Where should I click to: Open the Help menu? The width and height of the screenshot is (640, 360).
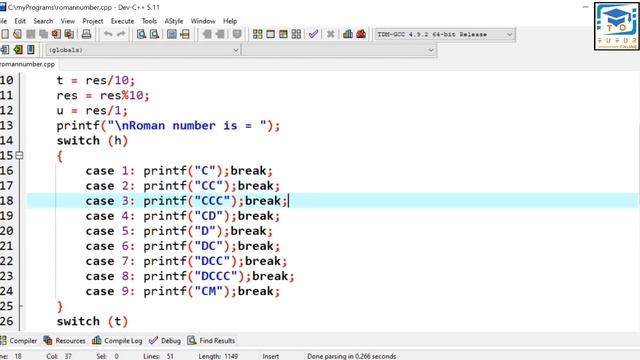click(230, 21)
